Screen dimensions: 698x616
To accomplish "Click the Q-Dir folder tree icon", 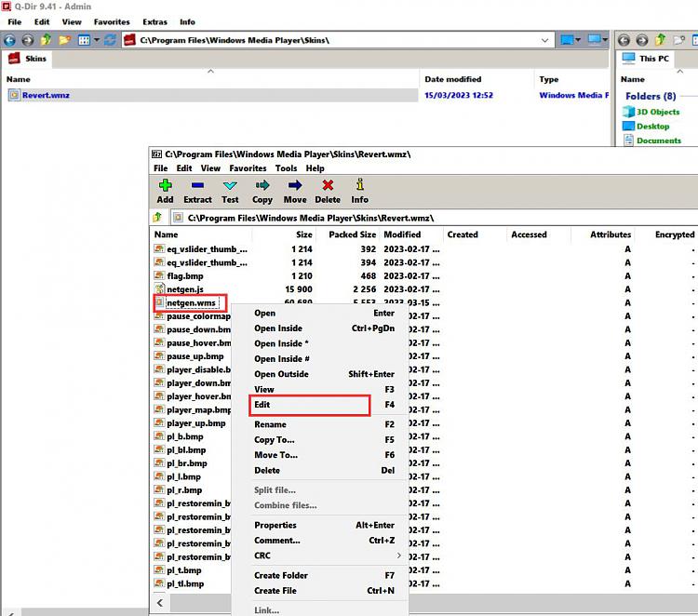I will tap(64, 41).
